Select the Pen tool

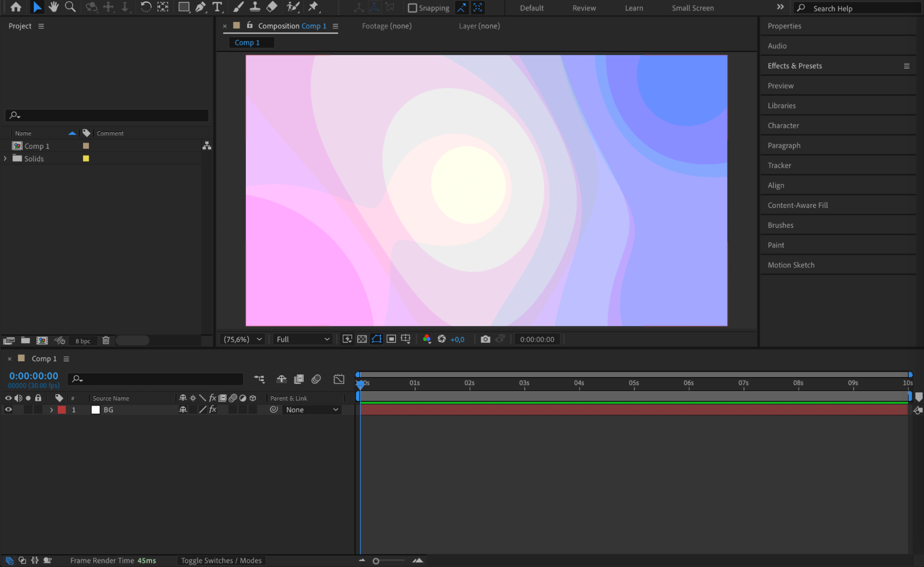point(200,7)
